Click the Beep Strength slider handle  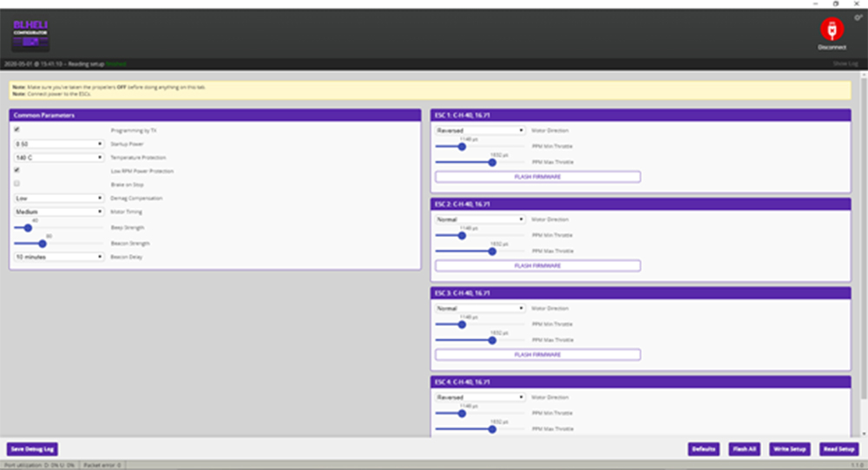28,228
